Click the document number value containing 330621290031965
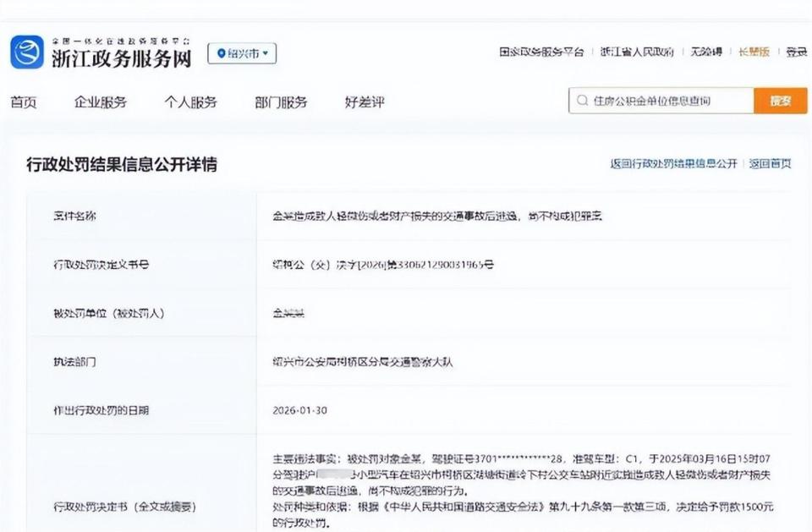Viewport: 812px width, 532px height. pos(383,265)
